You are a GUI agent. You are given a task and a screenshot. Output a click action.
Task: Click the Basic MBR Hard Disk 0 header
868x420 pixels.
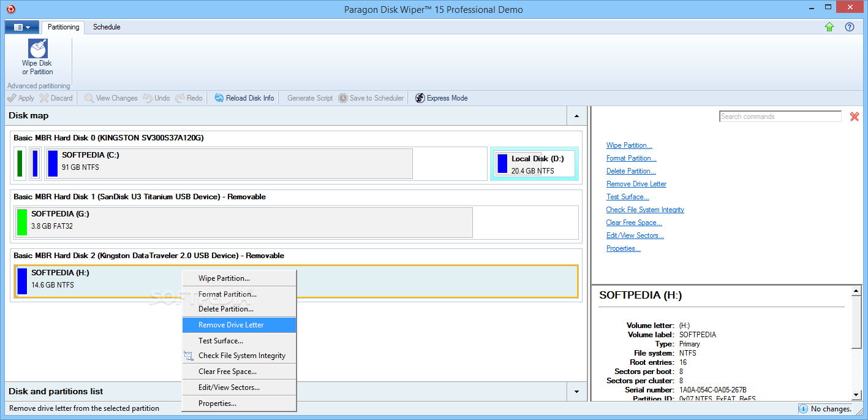[108, 138]
